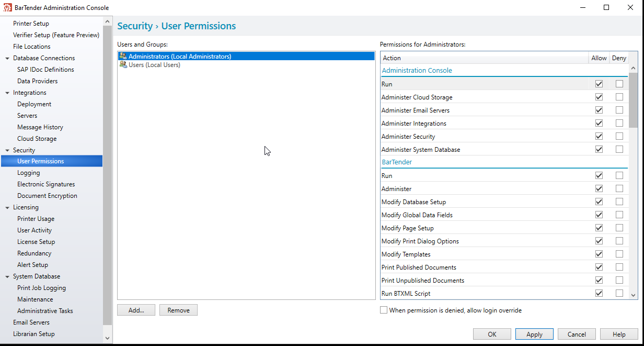The image size is (644, 346).
Task: Open Servers under Integrations
Action: click(x=27, y=116)
